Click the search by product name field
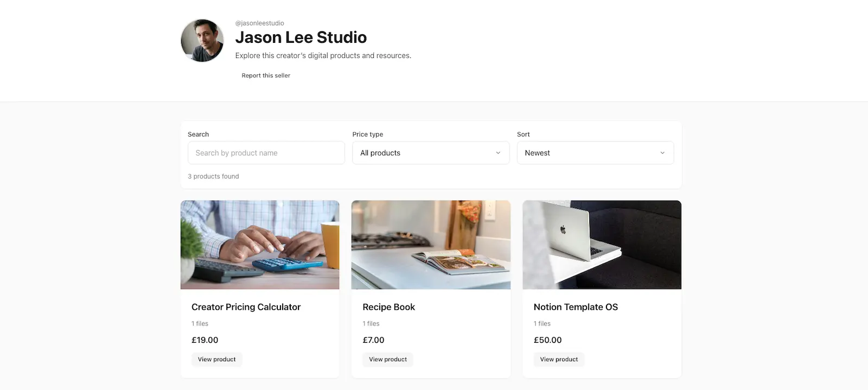 pyautogui.click(x=266, y=152)
